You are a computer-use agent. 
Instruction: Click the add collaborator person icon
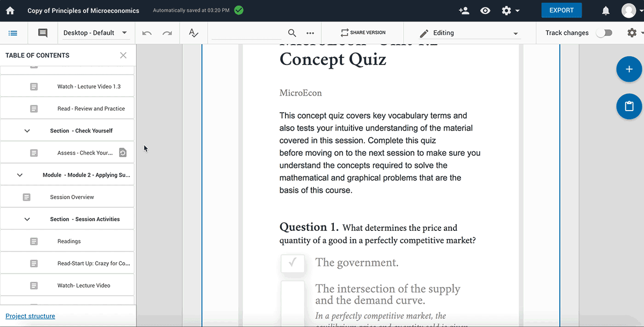pyautogui.click(x=465, y=11)
